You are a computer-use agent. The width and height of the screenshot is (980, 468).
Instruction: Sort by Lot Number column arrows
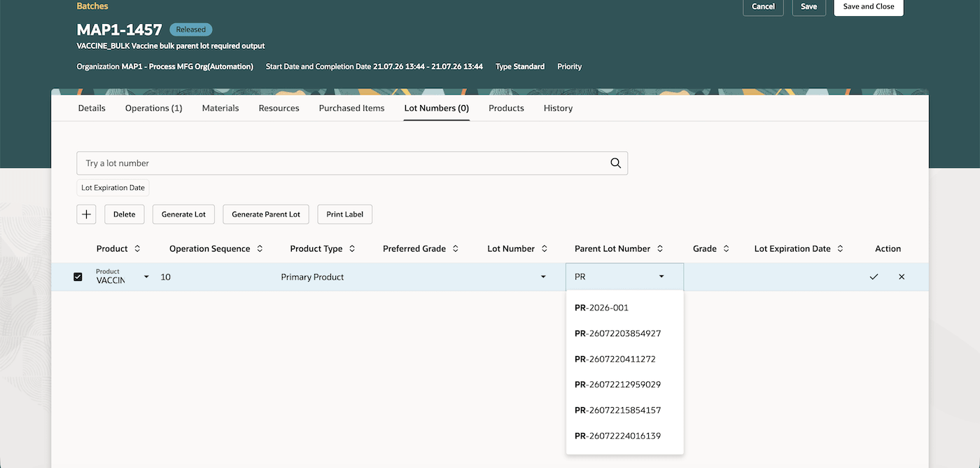(x=545, y=249)
